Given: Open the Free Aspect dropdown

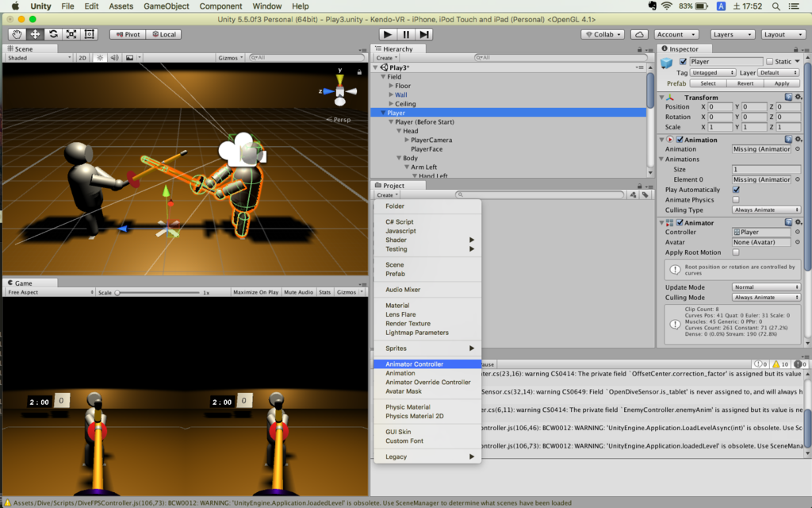Looking at the screenshot, I should tap(50, 292).
